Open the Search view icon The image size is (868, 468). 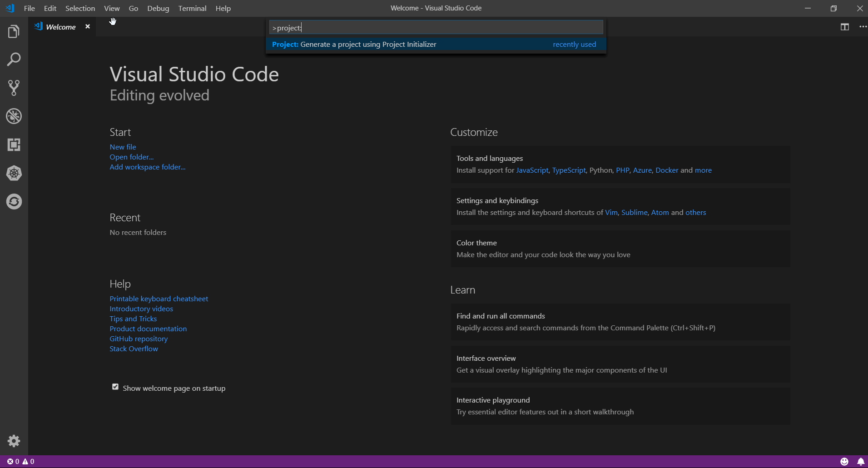pos(14,60)
